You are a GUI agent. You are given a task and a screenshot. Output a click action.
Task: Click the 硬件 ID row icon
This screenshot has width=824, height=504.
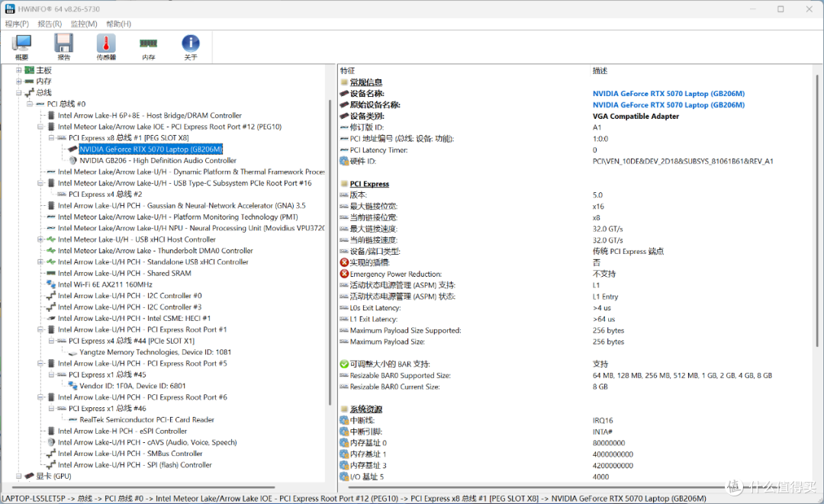pos(344,161)
